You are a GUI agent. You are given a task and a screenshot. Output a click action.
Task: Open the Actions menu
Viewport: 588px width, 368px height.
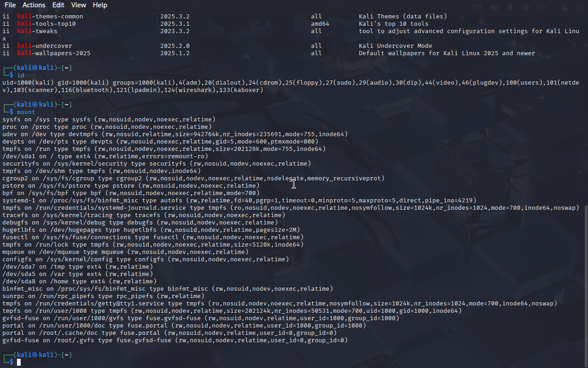coord(34,5)
